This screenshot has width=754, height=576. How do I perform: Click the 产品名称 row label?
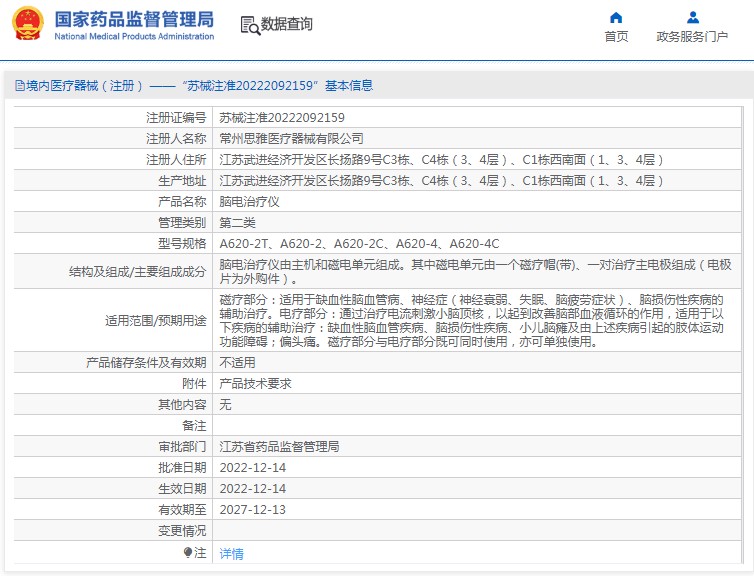[182, 201]
